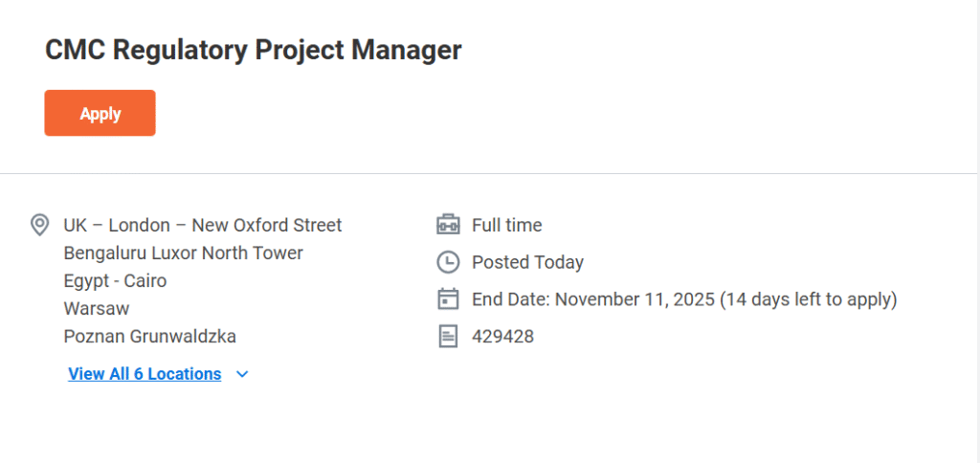Select the Egypt - Cairo location

[115, 281]
